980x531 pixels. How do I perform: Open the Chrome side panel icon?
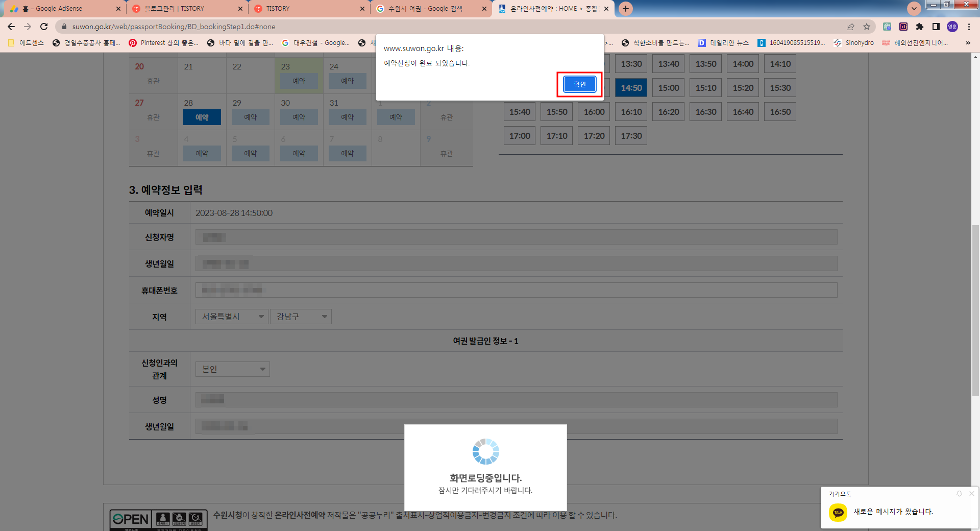936,27
